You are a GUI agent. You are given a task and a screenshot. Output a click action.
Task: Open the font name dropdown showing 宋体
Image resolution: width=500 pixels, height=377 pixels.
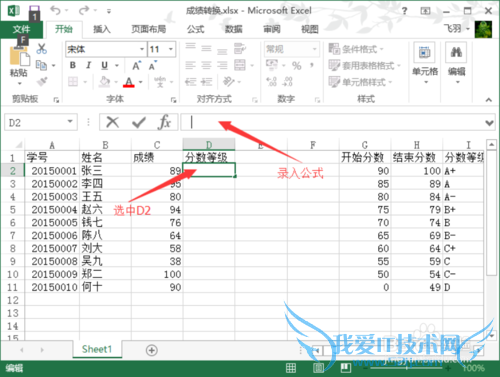[142, 49]
